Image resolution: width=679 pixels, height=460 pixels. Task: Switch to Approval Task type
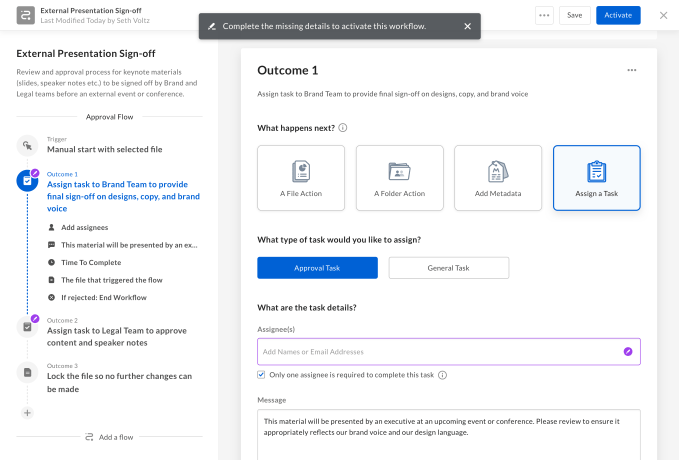[317, 268]
